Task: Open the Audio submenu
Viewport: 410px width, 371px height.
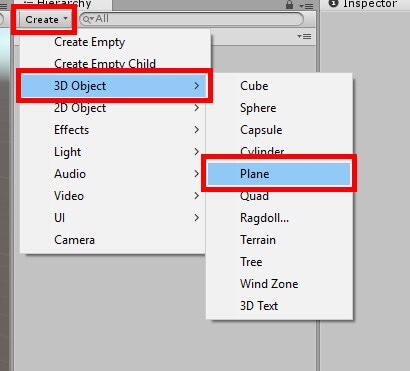Action: coord(113,174)
